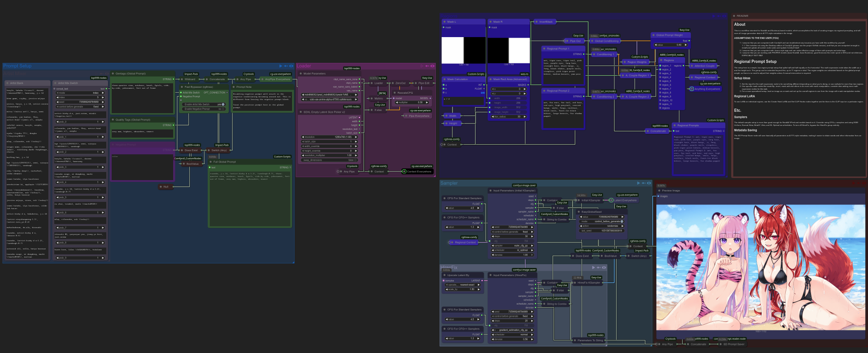The image size is (868, 353).
Task: Mute the Loader group with its eye icon
Action: [433, 66]
